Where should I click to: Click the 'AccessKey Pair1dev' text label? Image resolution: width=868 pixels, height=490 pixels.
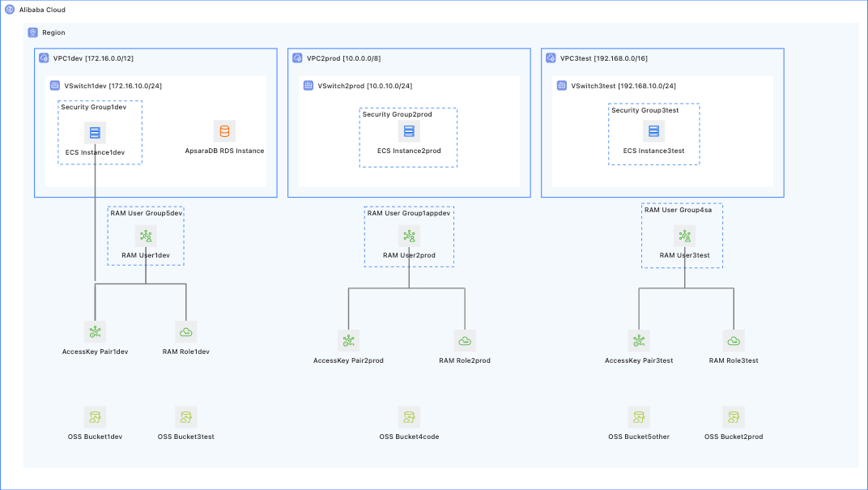click(x=96, y=352)
